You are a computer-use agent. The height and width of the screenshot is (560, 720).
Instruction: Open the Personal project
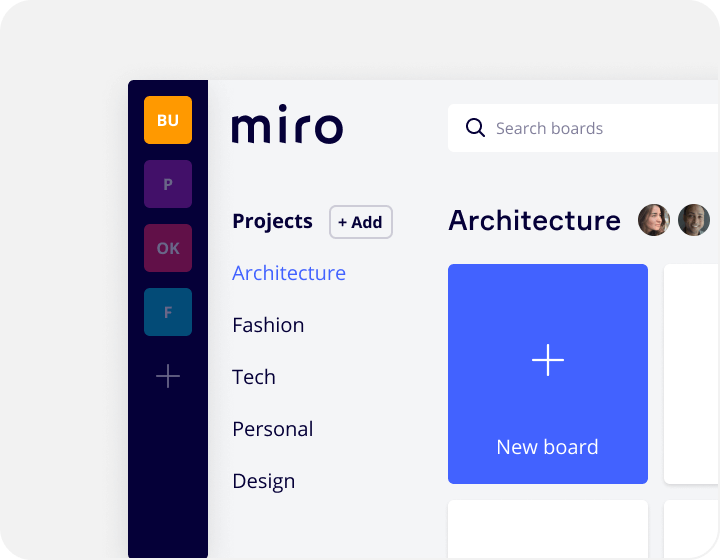coord(273,429)
